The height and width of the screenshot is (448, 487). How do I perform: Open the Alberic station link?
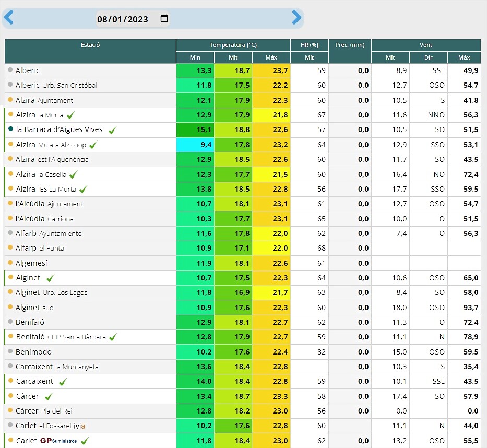28,70
